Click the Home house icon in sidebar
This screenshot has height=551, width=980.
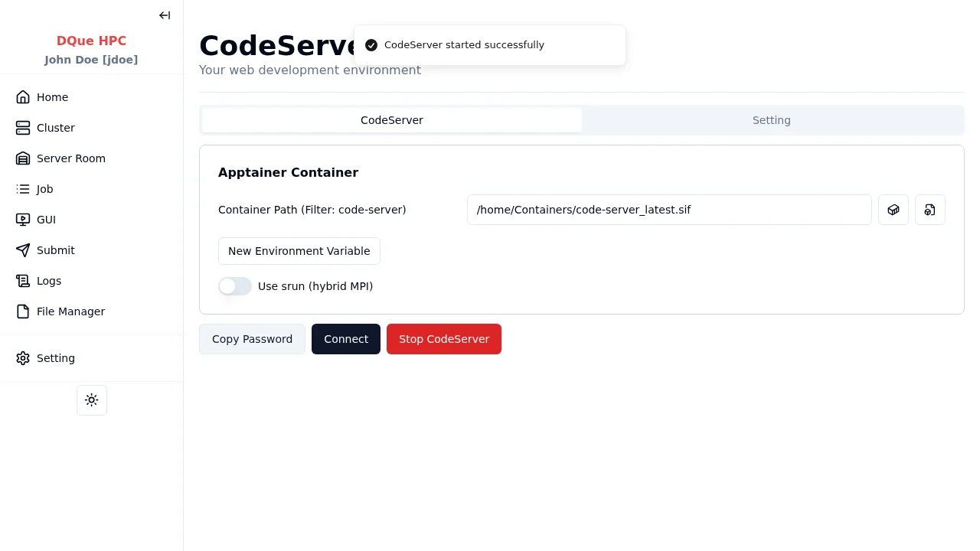(x=23, y=97)
